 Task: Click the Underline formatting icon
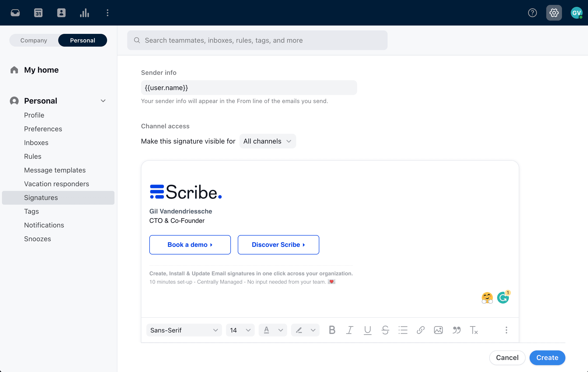(367, 330)
